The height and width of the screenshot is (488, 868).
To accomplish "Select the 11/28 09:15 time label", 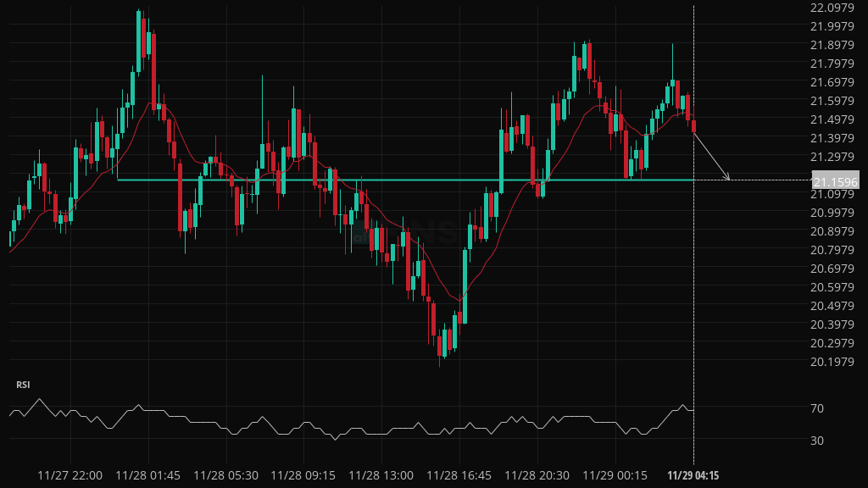I will point(303,474).
